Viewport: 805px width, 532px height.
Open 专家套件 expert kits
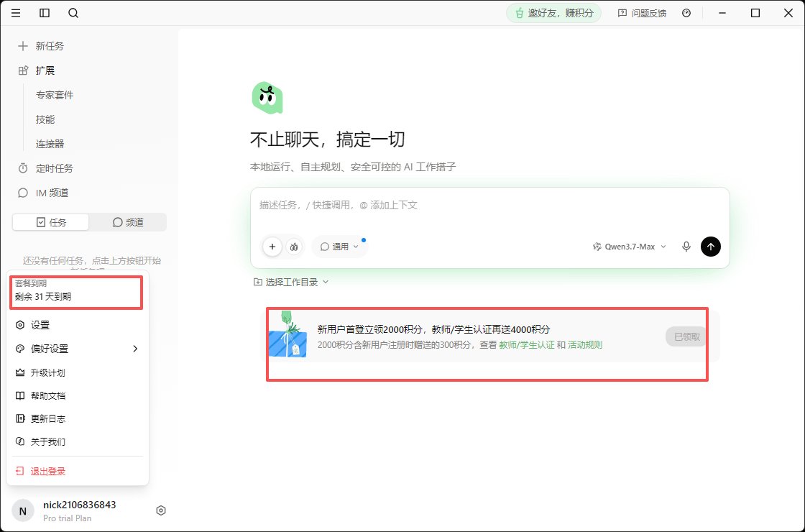(x=55, y=95)
